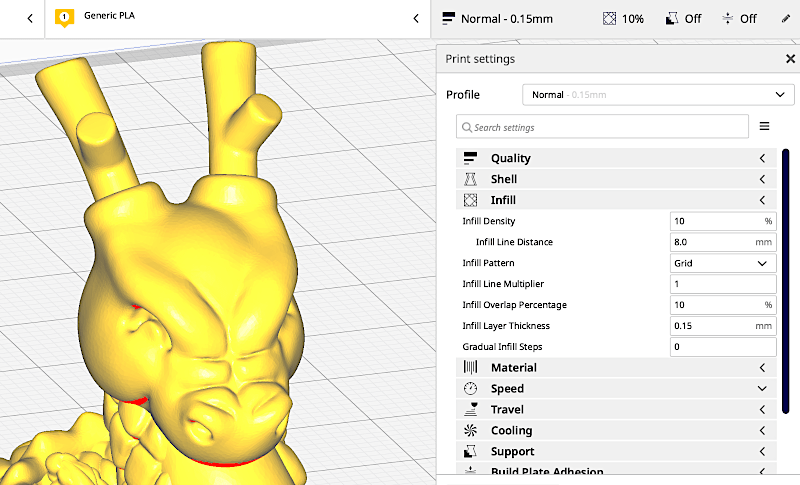
Task: Click the Cooling section header label
Action: click(512, 430)
